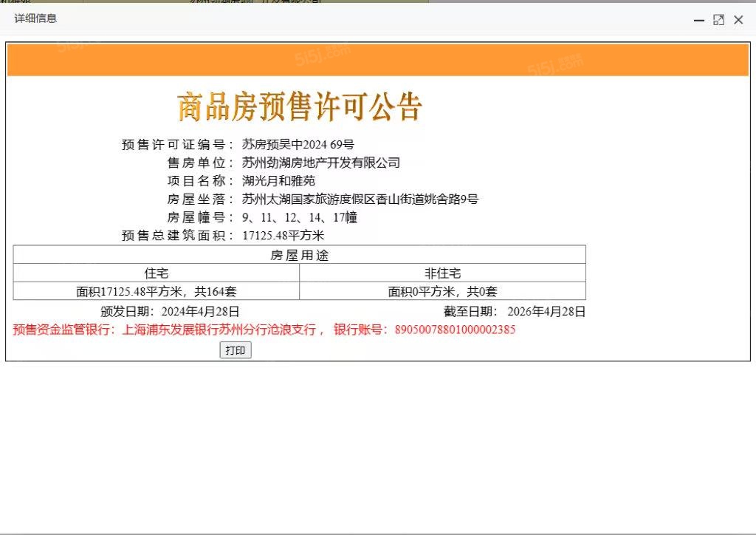The height and width of the screenshot is (535, 756).
Task: Click seller name 苏州劲湖房地产开发有限公司
Action: click(320, 163)
